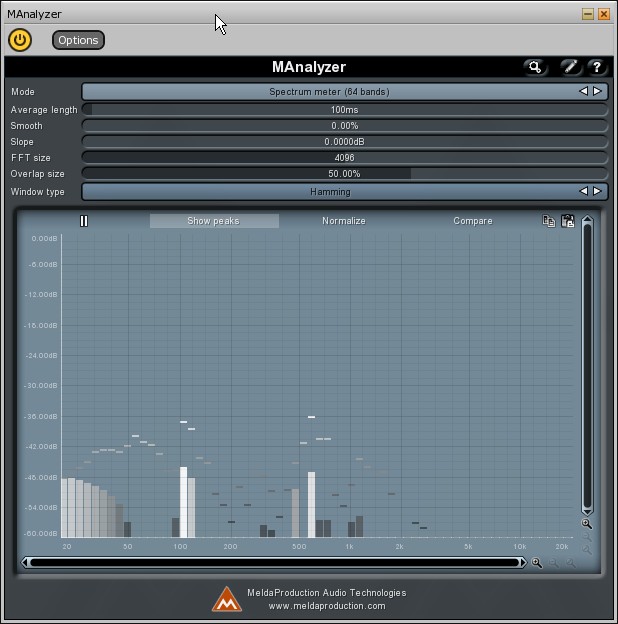The image size is (618, 624).
Task: Click the horizontal zoom out icon
Action: coord(554,563)
